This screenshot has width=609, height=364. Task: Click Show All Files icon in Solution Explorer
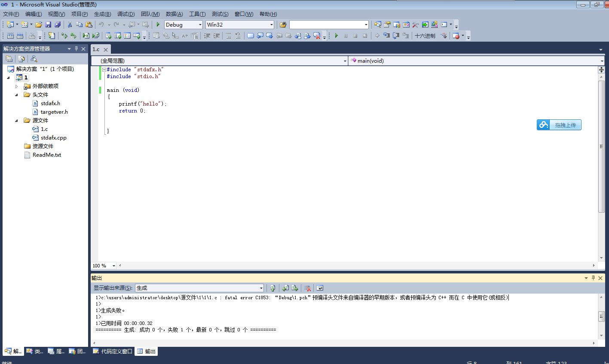pos(21,59)
